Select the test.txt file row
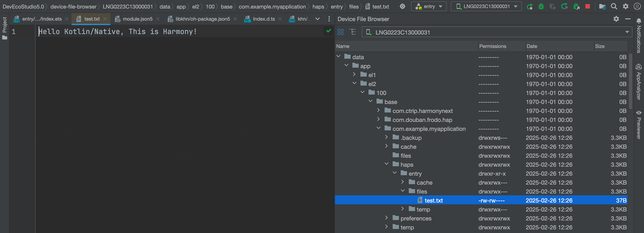 pyautogui.click(x=481, y=200)
